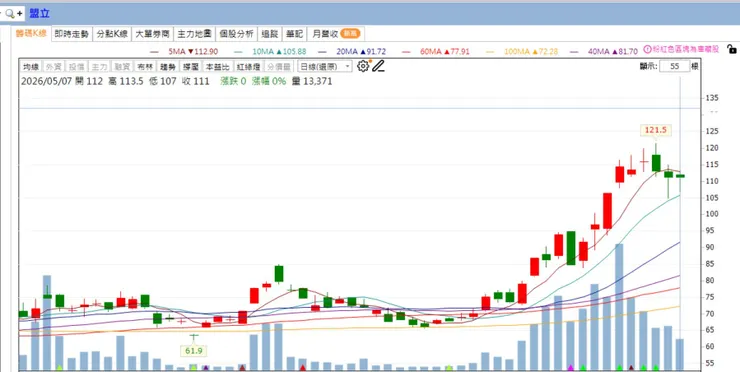Open the 筆記 notes tab
The height and width of the screenshot is (372, 740).
[x=294, y=34]
